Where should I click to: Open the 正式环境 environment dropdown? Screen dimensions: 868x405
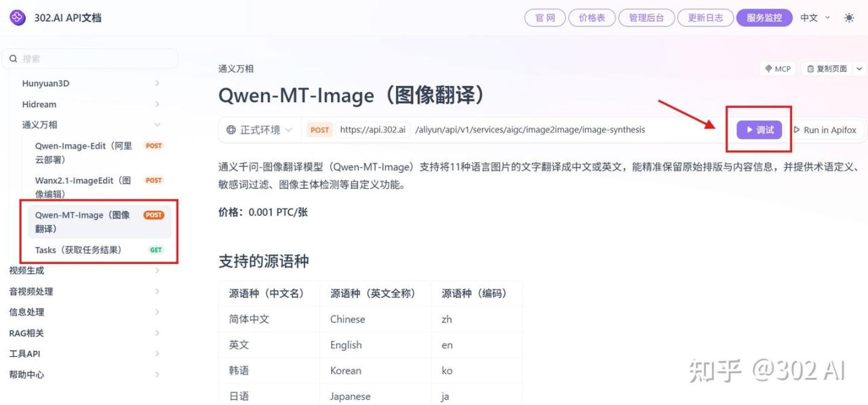tap(260, 130)
